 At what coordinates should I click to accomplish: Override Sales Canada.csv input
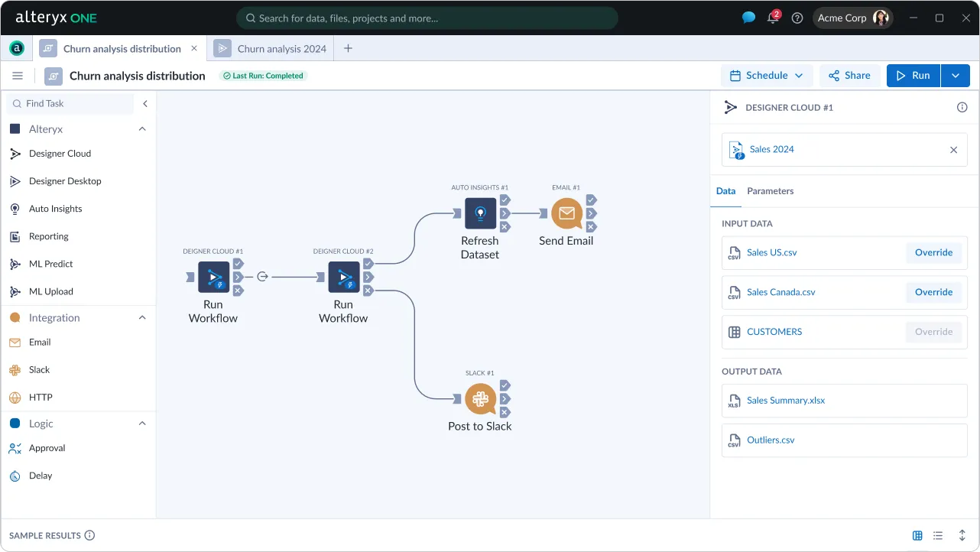click(934, 292)
